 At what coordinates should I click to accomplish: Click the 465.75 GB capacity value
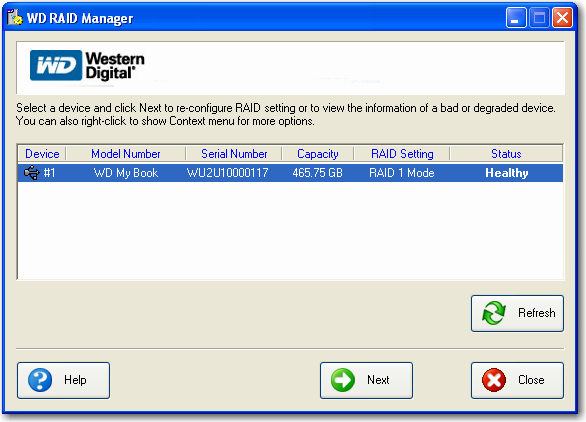[317, 173]
